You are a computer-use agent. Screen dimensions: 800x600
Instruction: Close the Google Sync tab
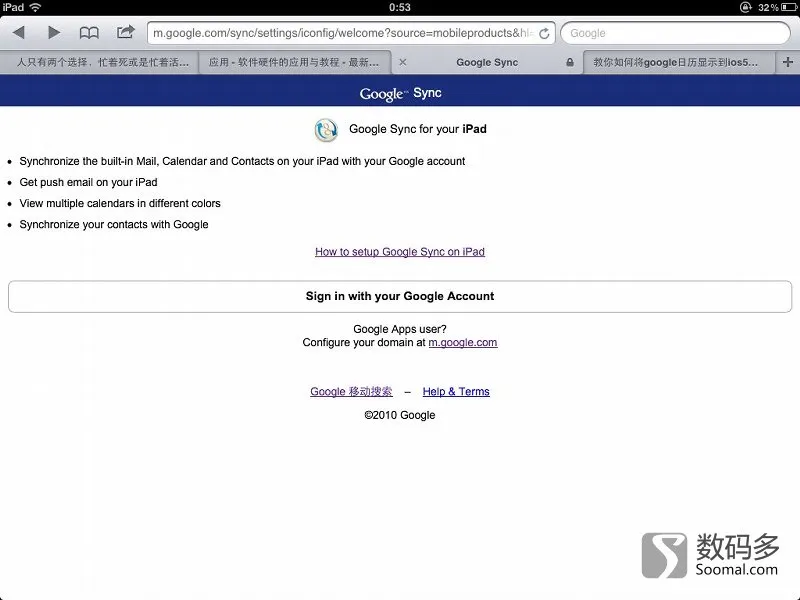(x=403, y=62)
